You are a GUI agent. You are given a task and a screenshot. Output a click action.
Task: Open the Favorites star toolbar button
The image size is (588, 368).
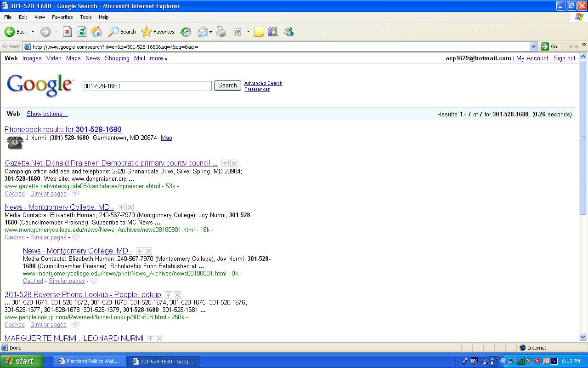click(158, 32)
